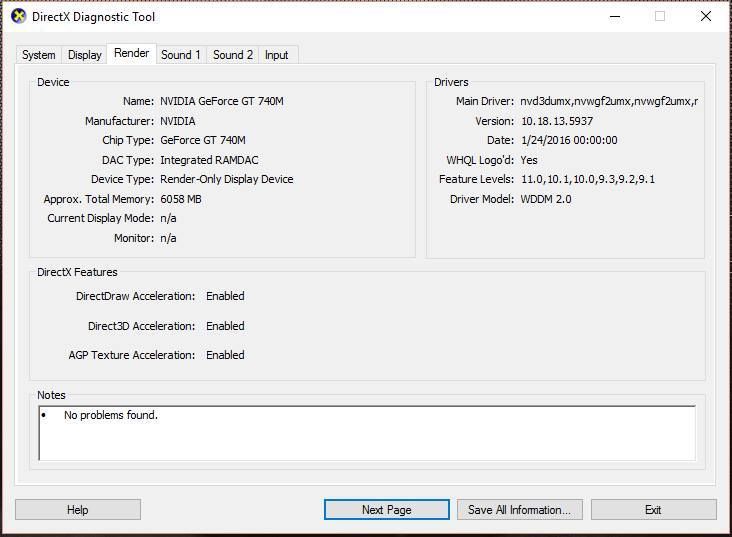Click the Notes text box
Screen dimensions: 732x537
(x=367, y=433)
